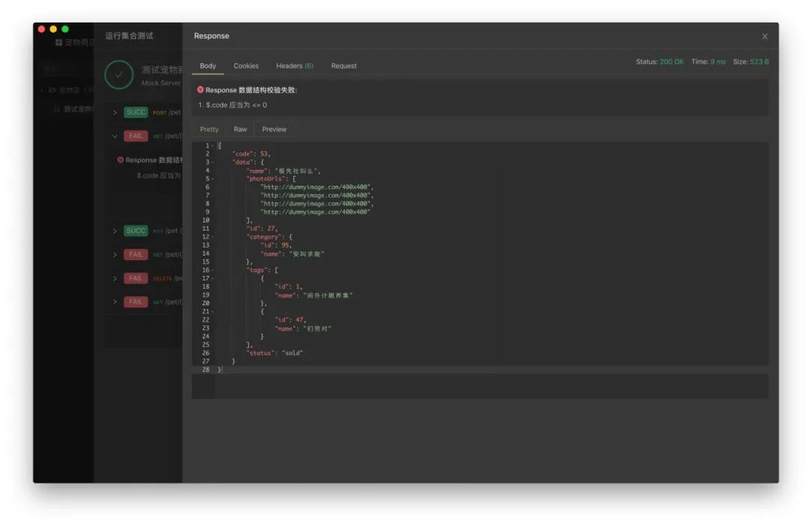Screen dimensions: 812x527
Task: Select the Preview view mode
Action: point(274,129)
